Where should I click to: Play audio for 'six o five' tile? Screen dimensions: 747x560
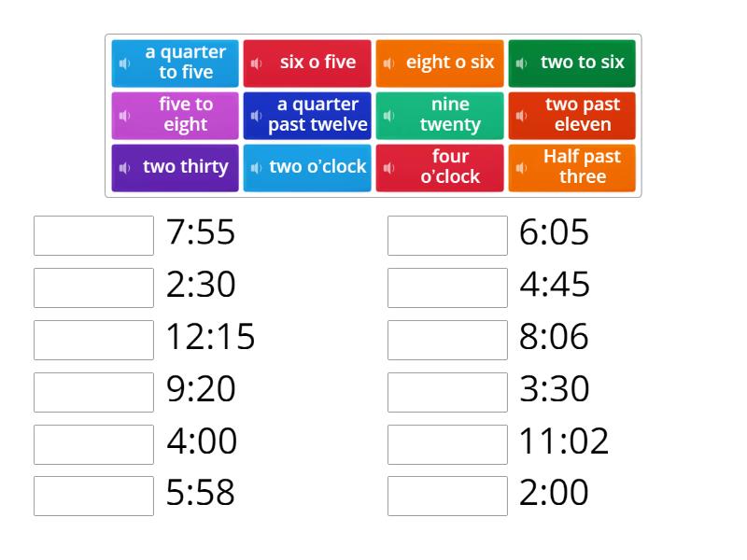click(x=259, y=63)
